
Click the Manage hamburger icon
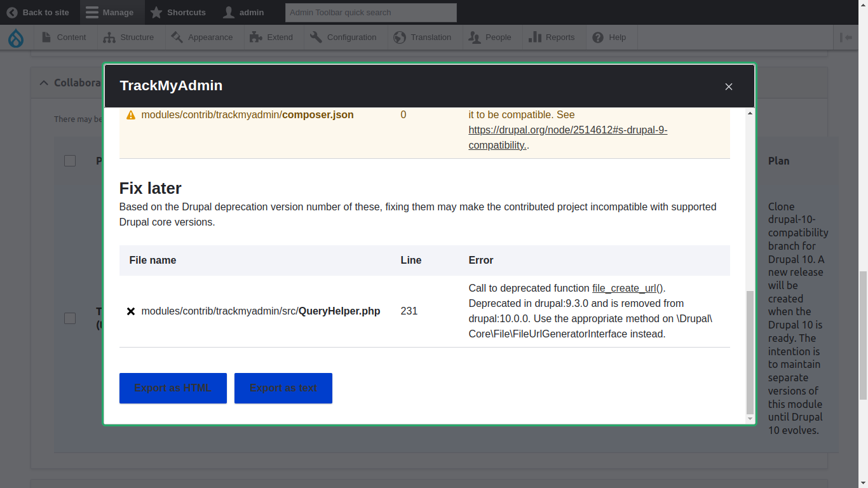(x=92, y=12)
